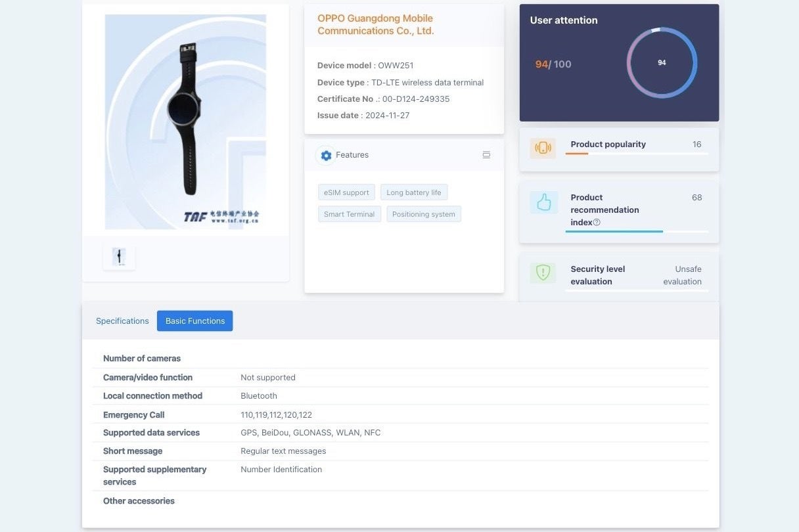
Task: Select the eSIM support tag
Action: [x=346, y=192]
